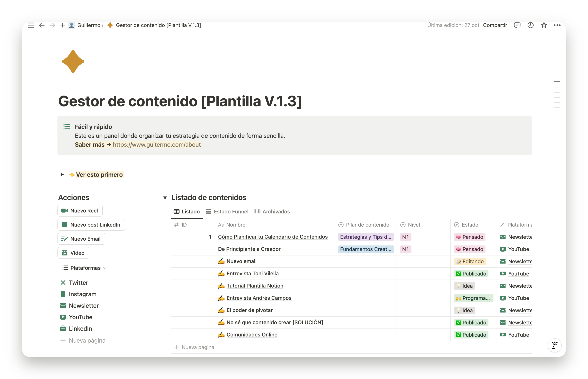Open page history clock icon
The width and height of the screenshot is (588, 379).
point(530,25)
